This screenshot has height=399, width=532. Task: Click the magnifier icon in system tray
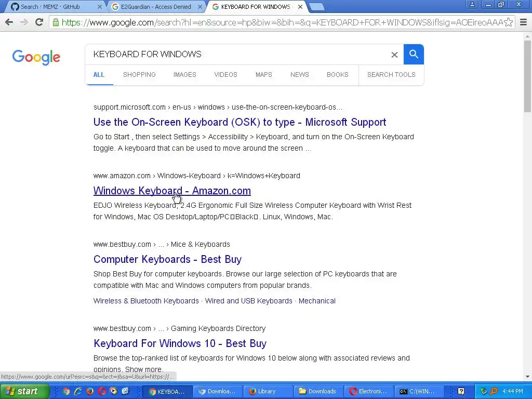coord(494,391)
